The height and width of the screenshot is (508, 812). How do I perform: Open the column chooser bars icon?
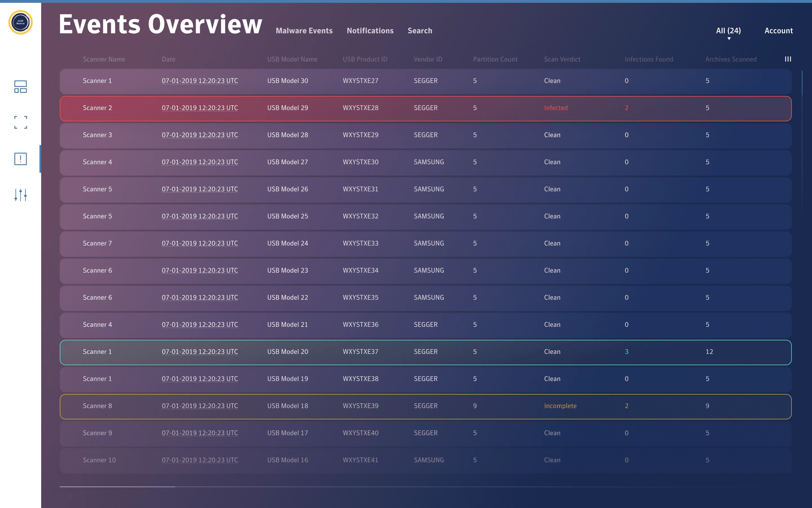click(788, 59)
